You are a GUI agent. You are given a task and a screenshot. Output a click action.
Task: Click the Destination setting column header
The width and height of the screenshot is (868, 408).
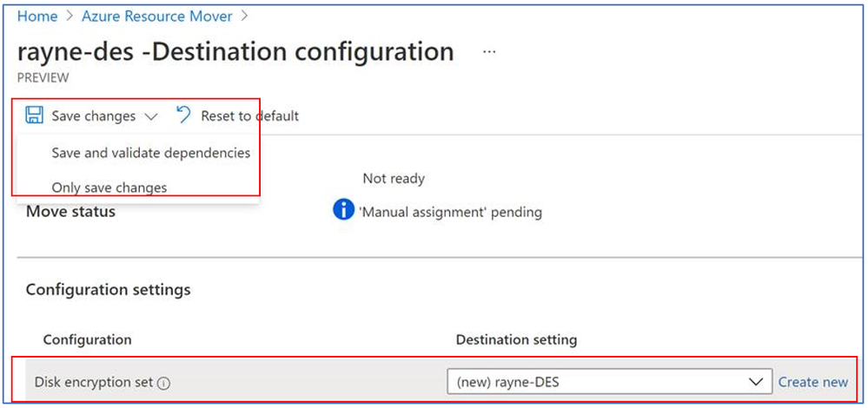[516, 339]
